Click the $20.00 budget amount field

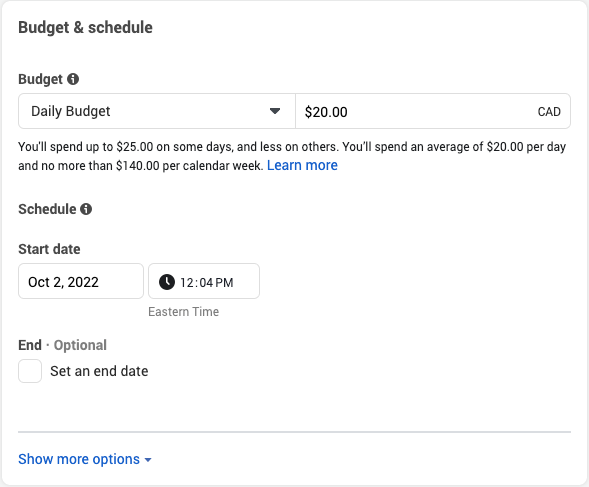(x=433, y=111)
